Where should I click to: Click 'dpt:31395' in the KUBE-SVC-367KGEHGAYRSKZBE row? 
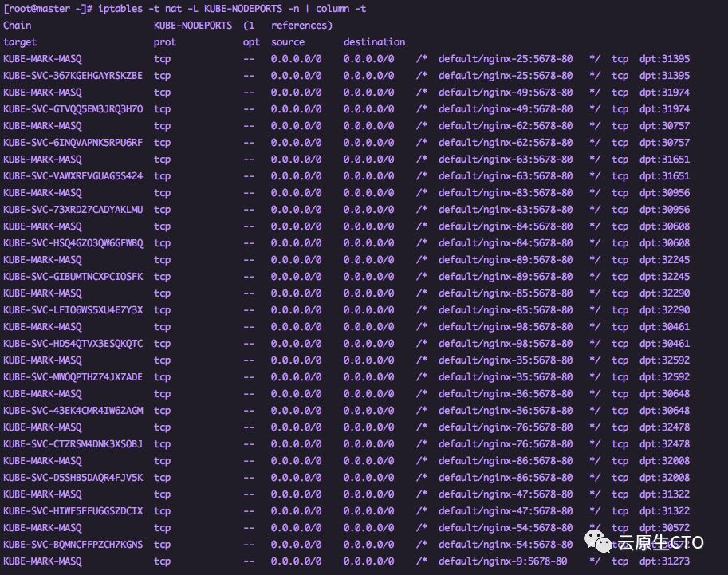(x=664, y=76)
